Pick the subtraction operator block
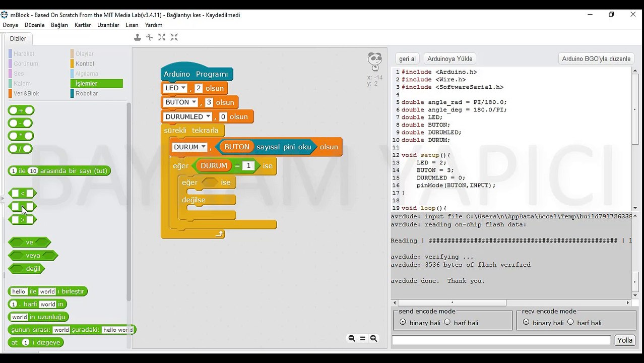644x363 pixels. click(20, 123)
